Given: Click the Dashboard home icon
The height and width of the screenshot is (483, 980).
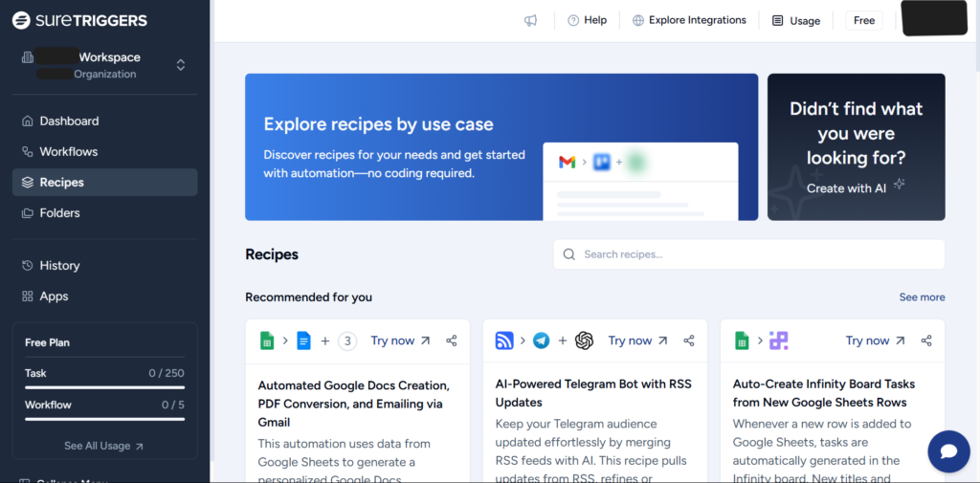Looking at the screenshot, I should click(27, 121).
